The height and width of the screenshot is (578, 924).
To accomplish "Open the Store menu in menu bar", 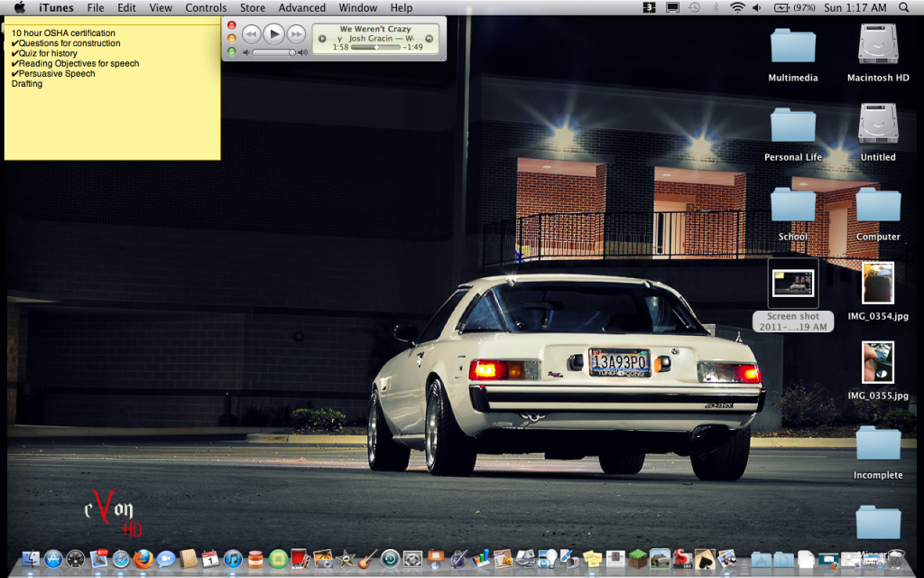I will point(253,8).
